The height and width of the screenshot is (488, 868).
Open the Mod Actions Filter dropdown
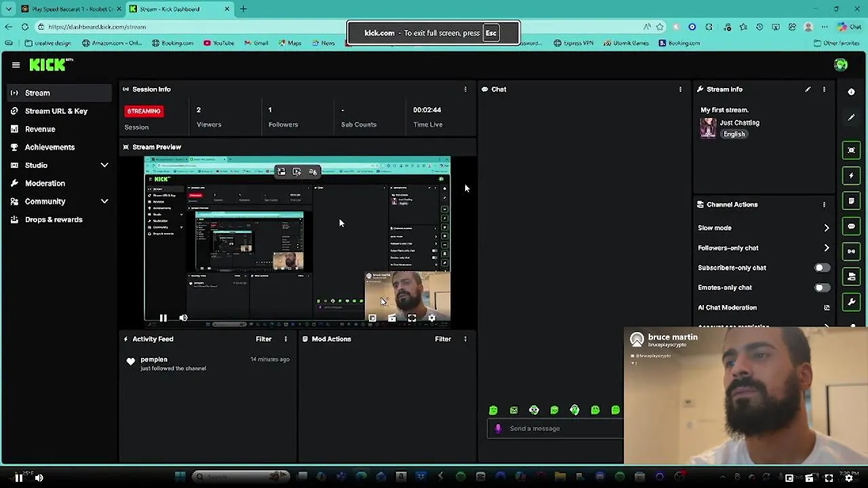[x=443, y=339]
